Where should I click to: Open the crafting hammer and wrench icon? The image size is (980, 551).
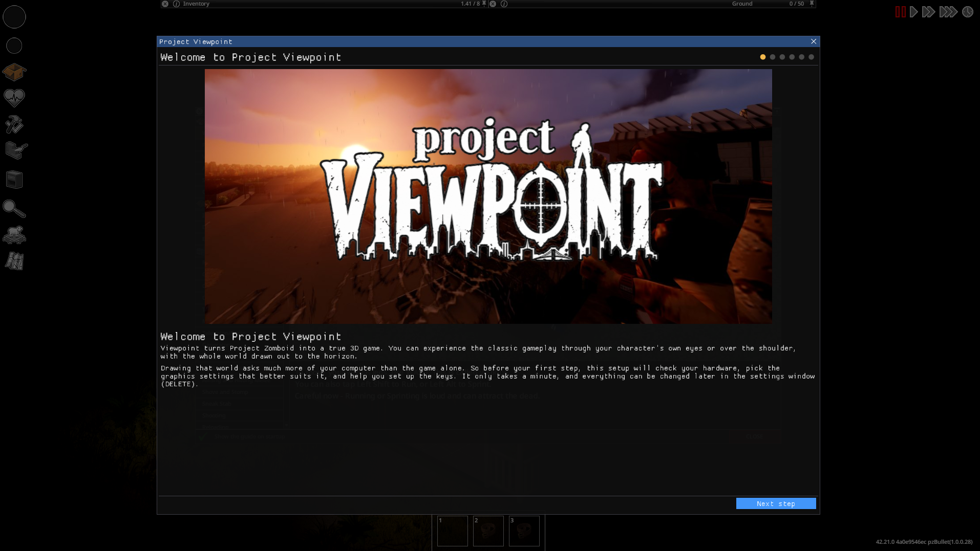[14, 124]
